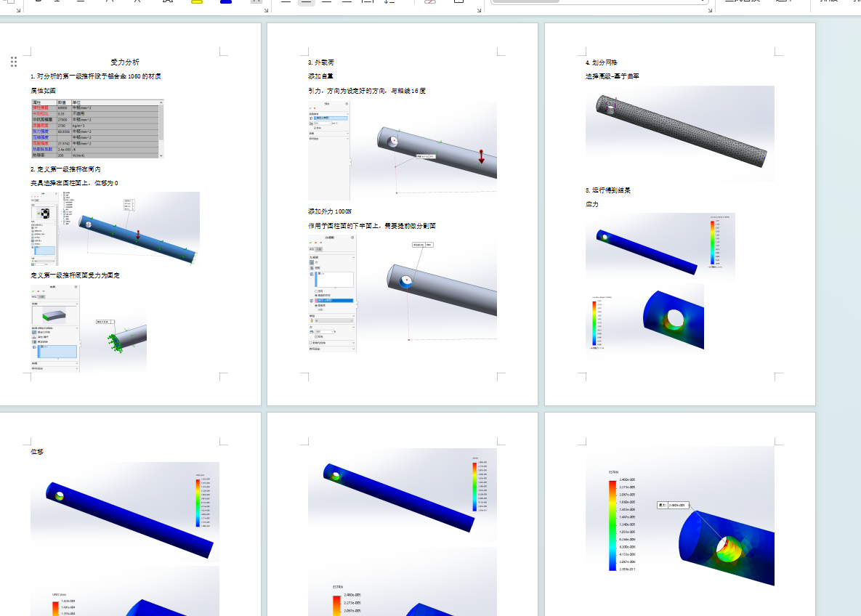Image resolution: width=861 pixels, height=616 pixels.
Task: Select the external force image with blue hole face
Action: [x=403, y=293]
